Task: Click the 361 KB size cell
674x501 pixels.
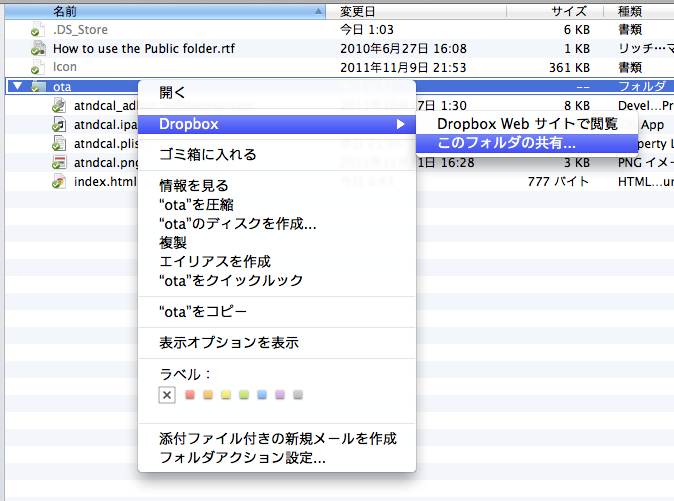Action: [x=570, y=67]
